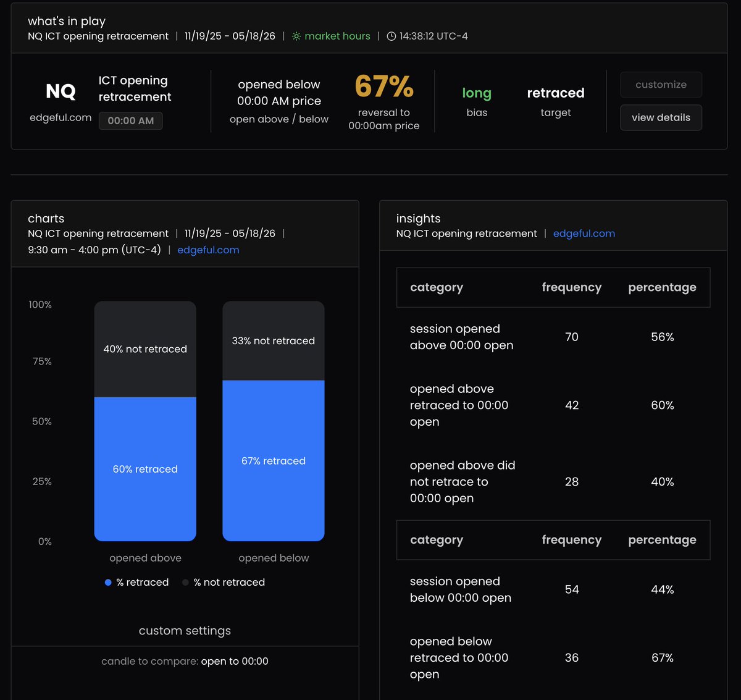Viewport: 741px width, 700px height.
Task: Click the clock icon beside 14:38:12 UTC-4
Action: click(x=391, y=36)
